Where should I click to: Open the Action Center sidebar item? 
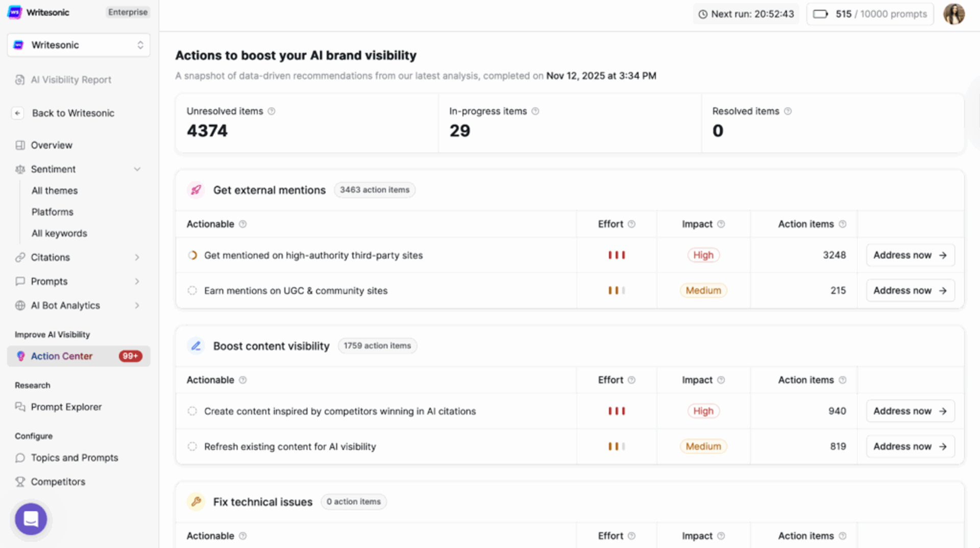(x=79, y=356)
